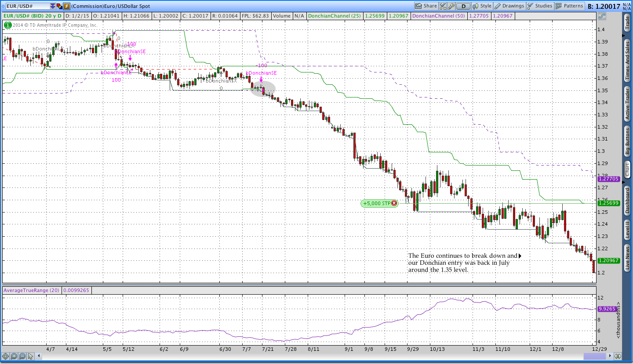The height and width of the screenshot is (364, 633).
Task: Click the horizontal scrollbar thumb
Action: [595, 356]
